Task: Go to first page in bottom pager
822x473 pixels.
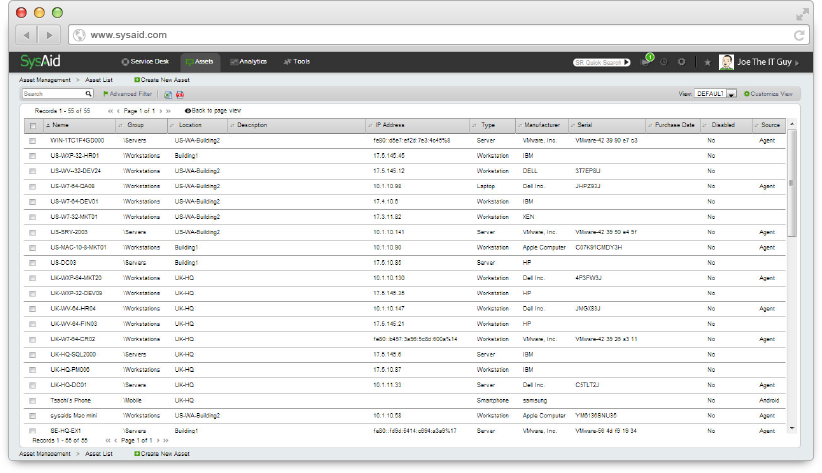Action: click(x=108, y=440)
